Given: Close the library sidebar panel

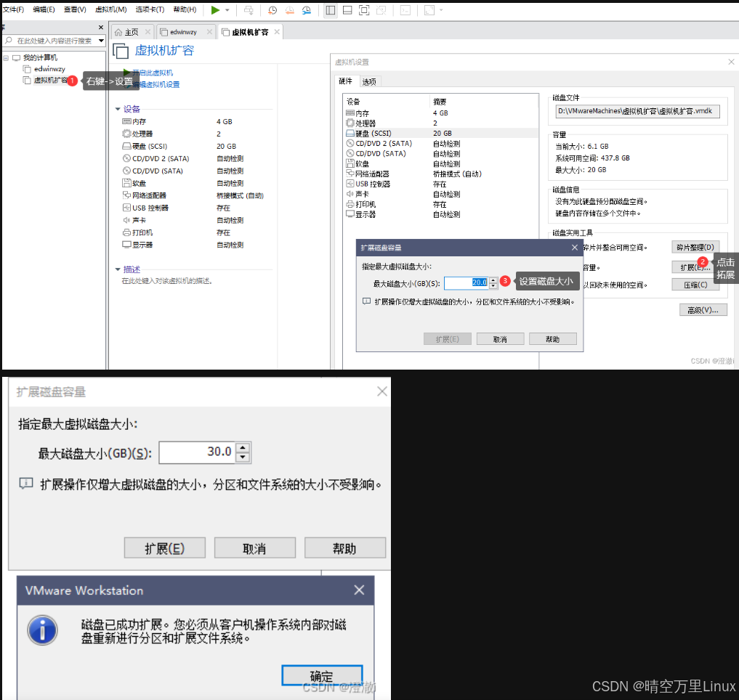Looking at the screenshot, I should [101, 28].
